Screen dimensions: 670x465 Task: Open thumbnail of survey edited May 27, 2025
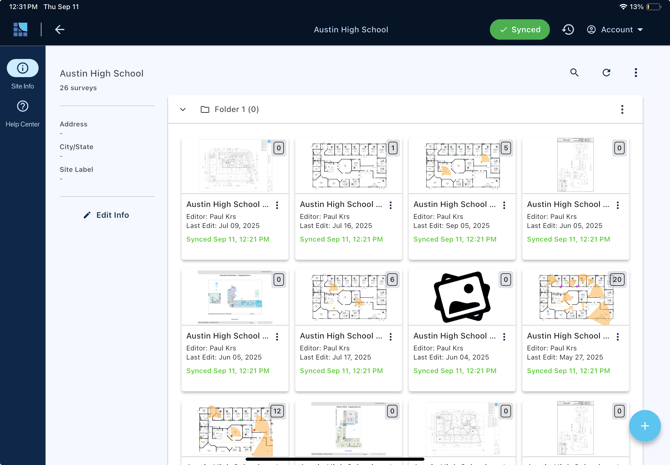pos(576,297)
